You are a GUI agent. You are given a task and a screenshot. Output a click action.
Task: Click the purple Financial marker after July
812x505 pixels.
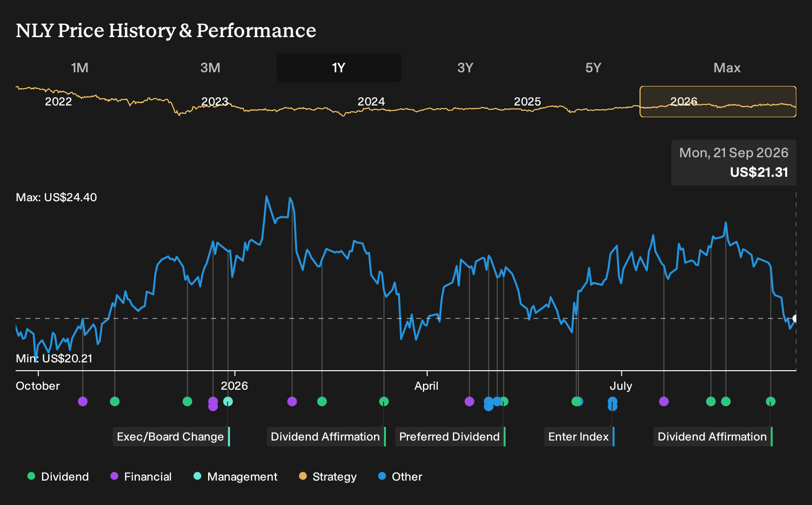point(663,401)
